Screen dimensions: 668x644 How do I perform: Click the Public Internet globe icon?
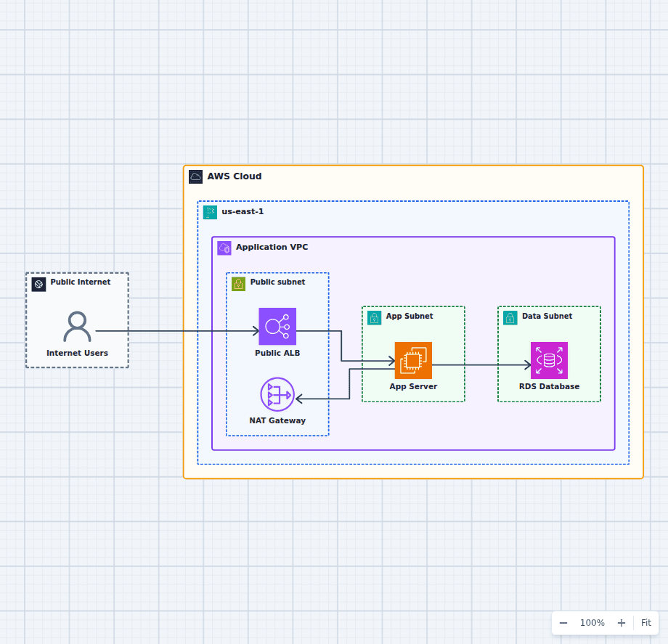click(38, 284)
